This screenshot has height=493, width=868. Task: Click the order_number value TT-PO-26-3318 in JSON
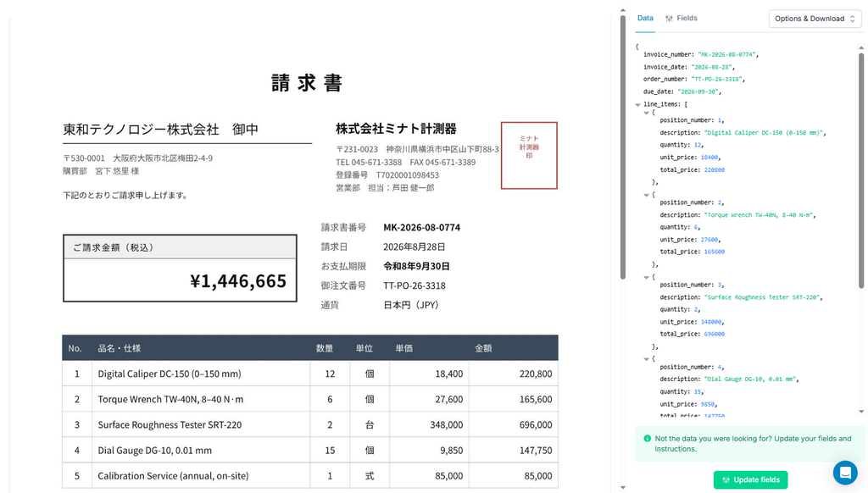tap(716, 79)
